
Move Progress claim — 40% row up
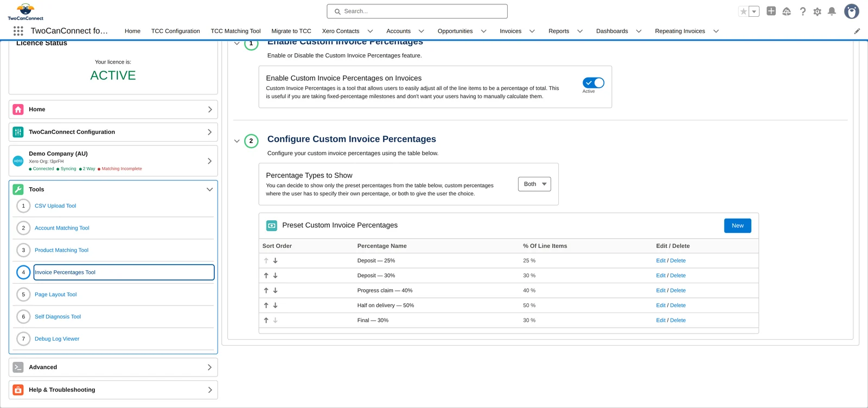tap(266, 291)
